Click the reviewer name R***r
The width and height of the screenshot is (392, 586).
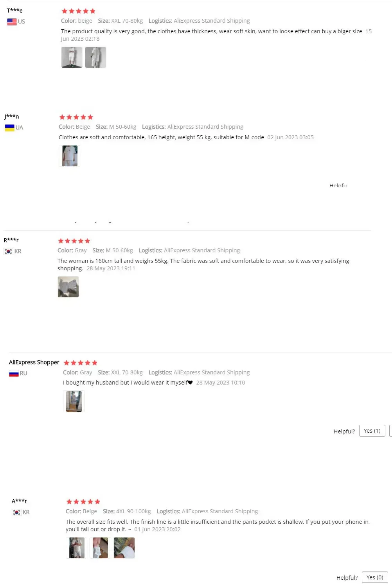(x=11, y=240)
